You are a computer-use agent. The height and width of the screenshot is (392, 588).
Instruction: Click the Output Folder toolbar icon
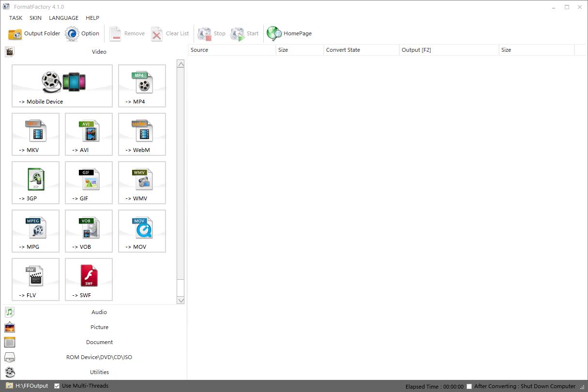tap(15, 34)
